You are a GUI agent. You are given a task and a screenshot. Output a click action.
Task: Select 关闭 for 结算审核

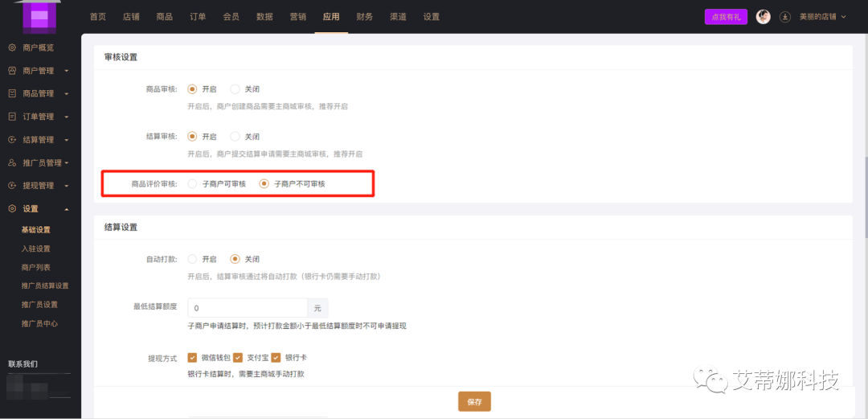[235, 137]
